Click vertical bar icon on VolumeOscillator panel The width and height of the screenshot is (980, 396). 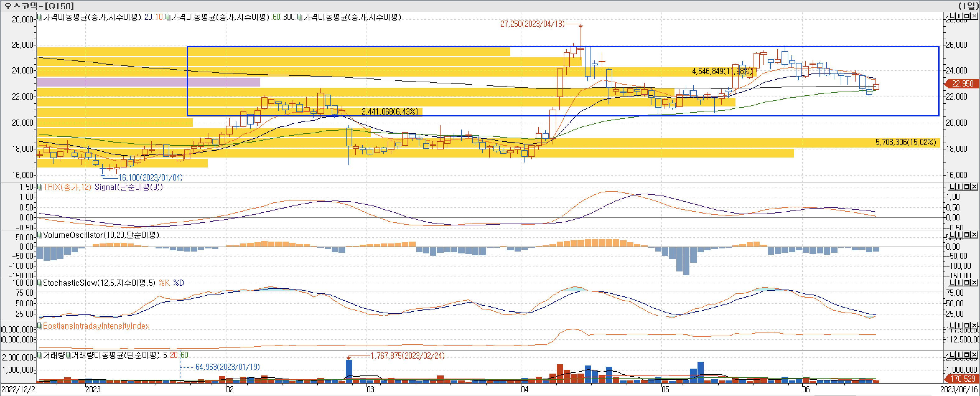click(x=960, y=234)
